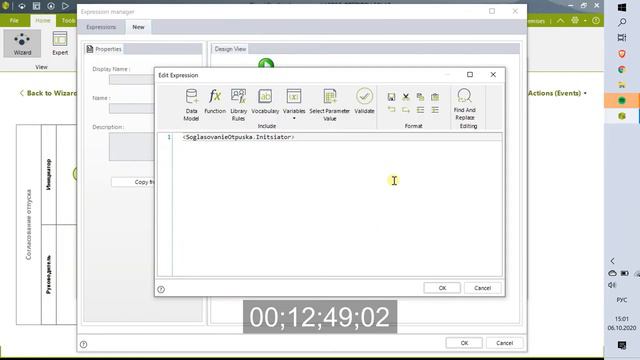Open Windows search from taskbar

pos(622,22)
